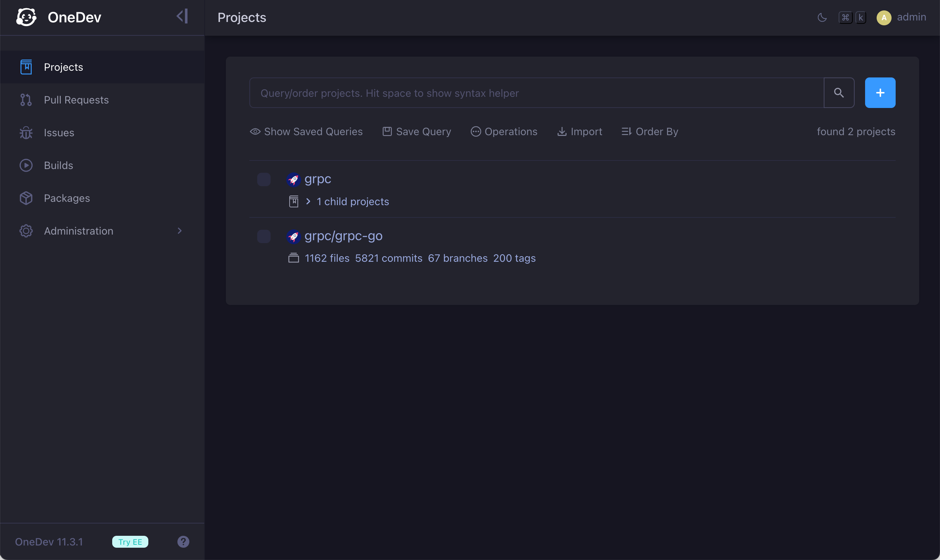940x560 pixels.
Task: Open the grpc/grpc-go project link
Action: (x=343, y=236)
